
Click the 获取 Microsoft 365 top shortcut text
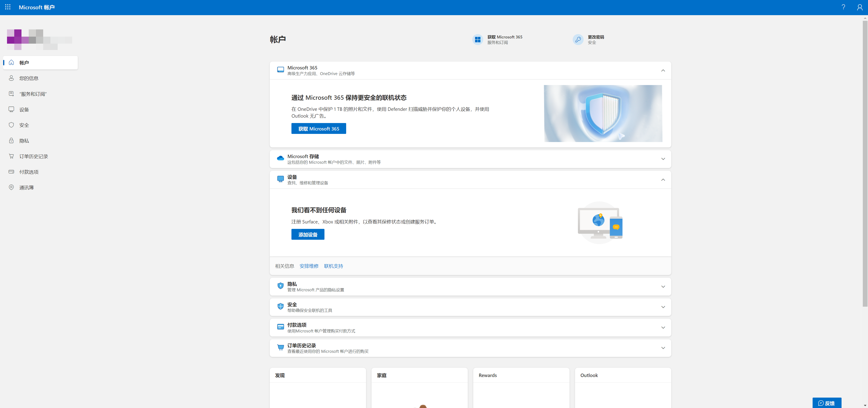click(504, 37)
